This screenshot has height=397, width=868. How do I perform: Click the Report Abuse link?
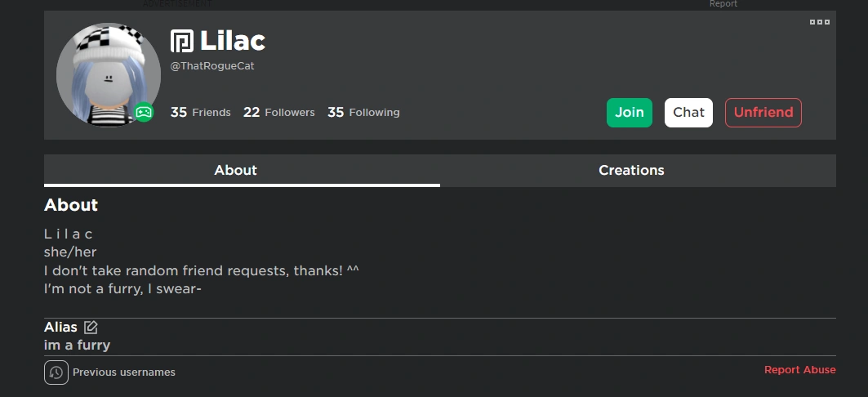pos(799,370)
